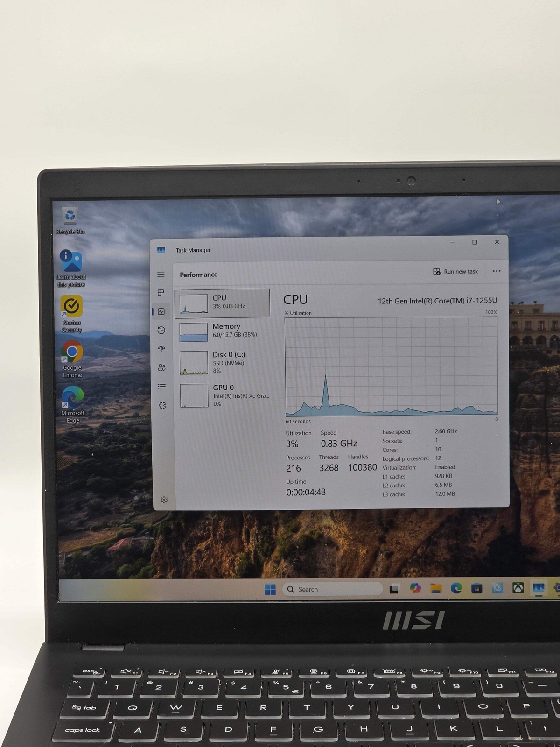Image resolution: width=560 pixels, height=747 pixels.
Task: Select the Performance page icon in sidebar
Action: pyautogui.click(x=161, y=311)
